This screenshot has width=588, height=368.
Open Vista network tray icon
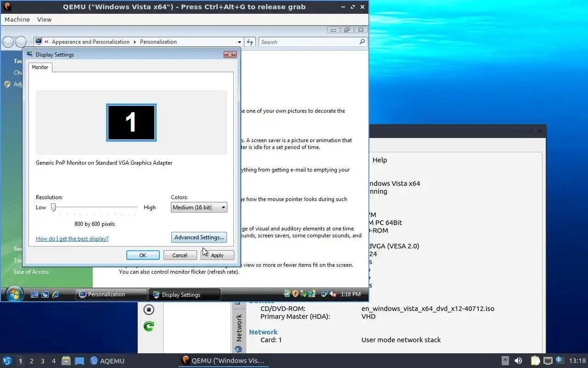click(x=324, y=294)
